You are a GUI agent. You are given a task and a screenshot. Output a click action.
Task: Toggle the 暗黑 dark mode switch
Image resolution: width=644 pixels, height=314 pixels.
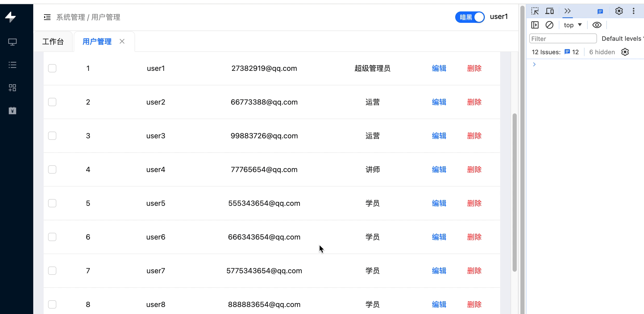click(469, 17)
